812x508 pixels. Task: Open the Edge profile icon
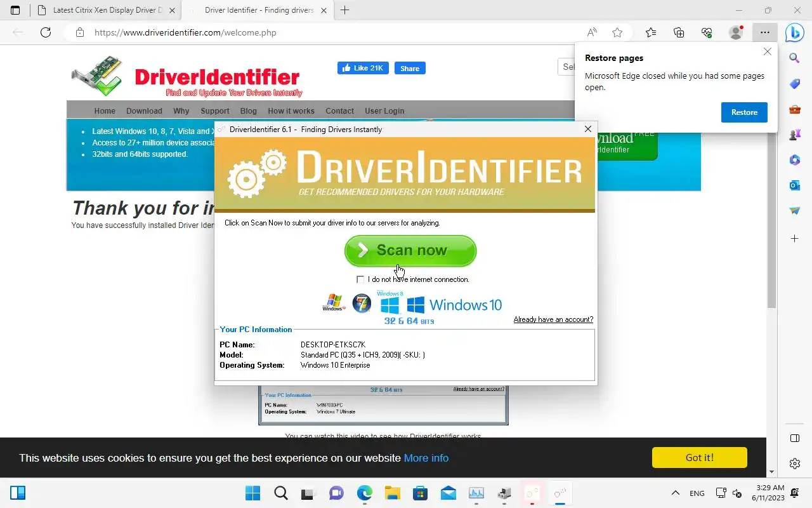click(736, 32)
